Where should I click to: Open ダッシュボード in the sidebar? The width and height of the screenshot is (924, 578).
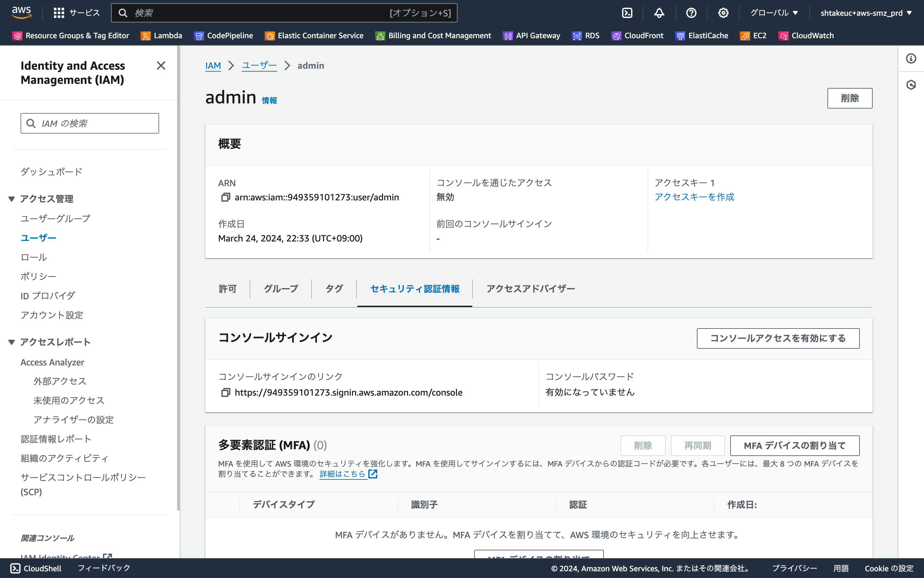point(52,172)
